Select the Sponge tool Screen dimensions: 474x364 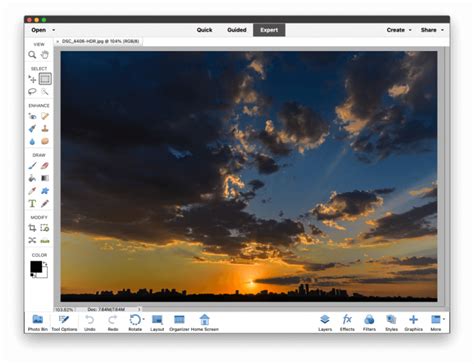coord(45,141)
